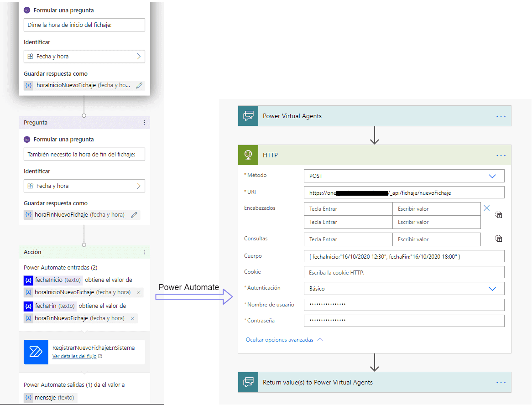Click the mensaje output variable icon

pyautogui.click(x=28, y=398)
